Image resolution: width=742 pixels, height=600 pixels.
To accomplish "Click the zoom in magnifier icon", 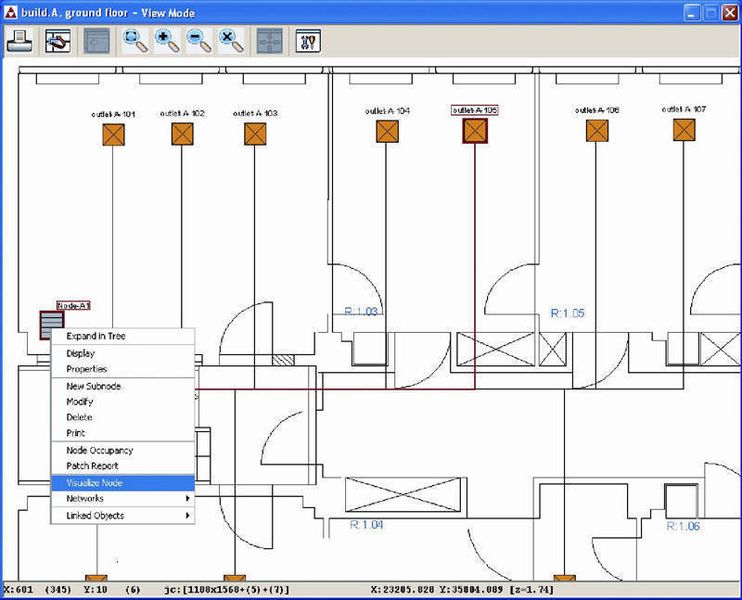I will pyautogui.click(x=167, y=41).
